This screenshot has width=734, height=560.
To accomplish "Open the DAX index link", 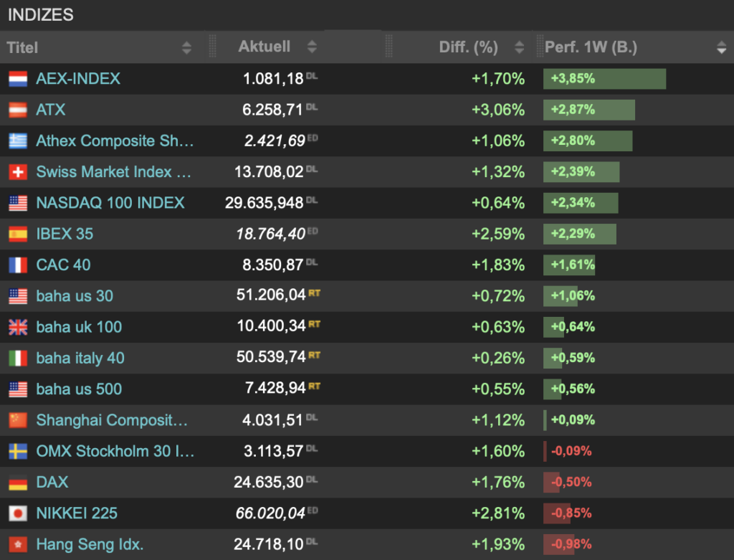I will tap(52, 483).
